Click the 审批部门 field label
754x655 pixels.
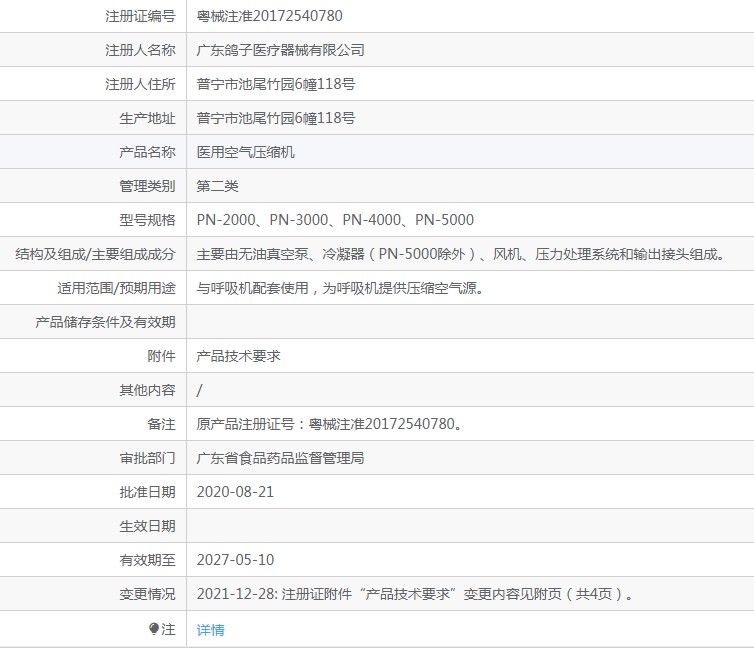point(147,458)
